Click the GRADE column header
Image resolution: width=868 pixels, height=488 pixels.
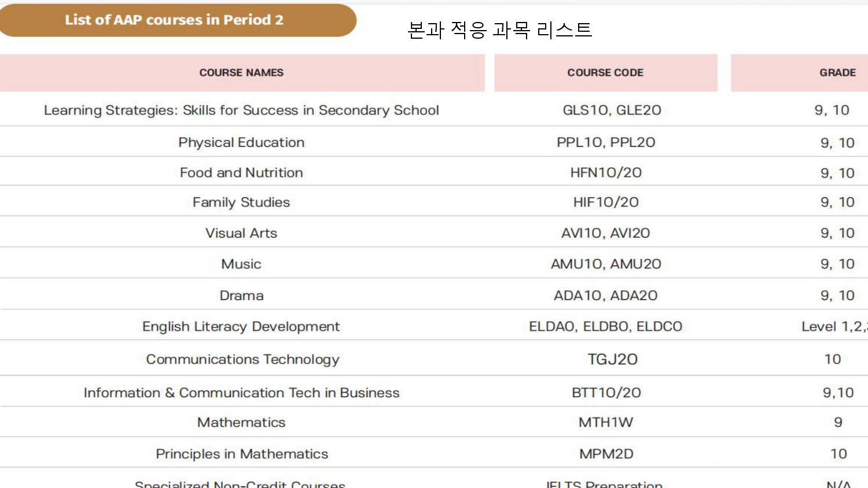tap(837, 73)
